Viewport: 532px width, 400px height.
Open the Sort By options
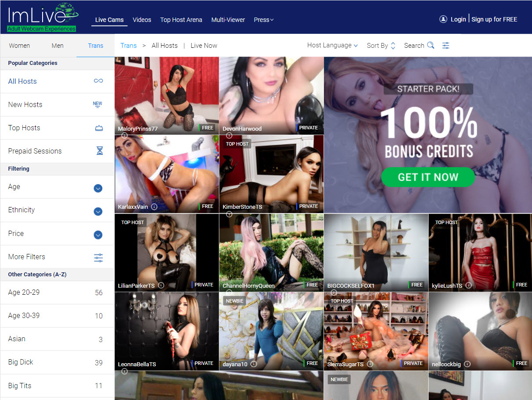(x=381, y=45)
